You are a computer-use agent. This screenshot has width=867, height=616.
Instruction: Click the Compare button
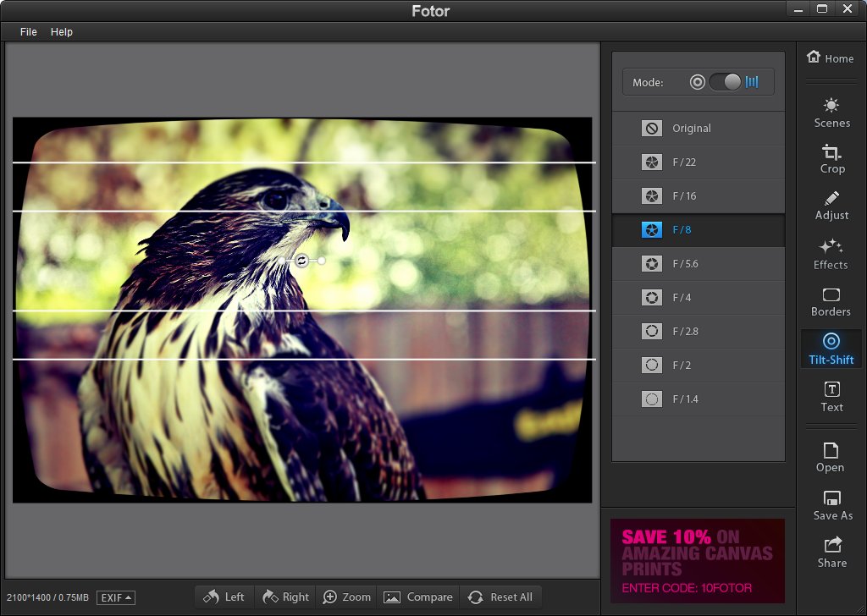click(418, 597)
